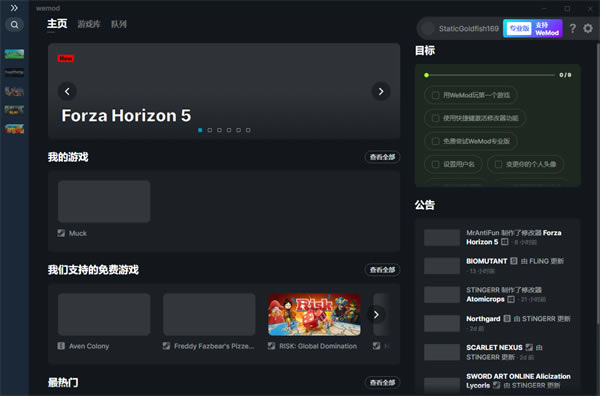Screen dimensions: 600x396
Task: Click the Steam icon beside Muck
Action: point(61,233)
